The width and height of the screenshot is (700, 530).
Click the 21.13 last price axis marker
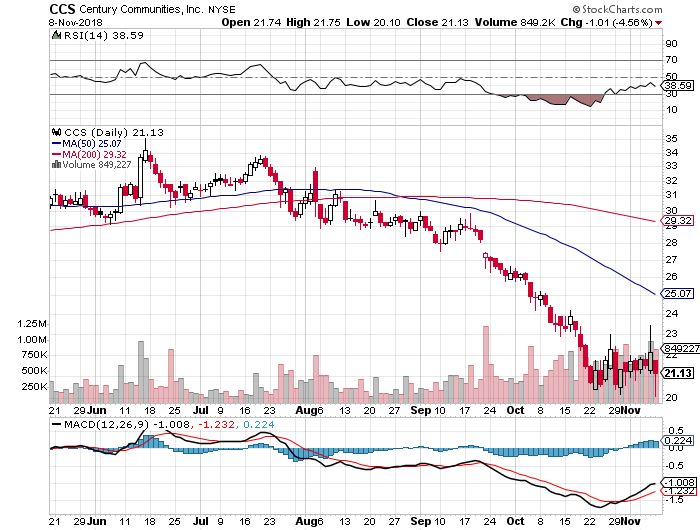click(678, 373)
